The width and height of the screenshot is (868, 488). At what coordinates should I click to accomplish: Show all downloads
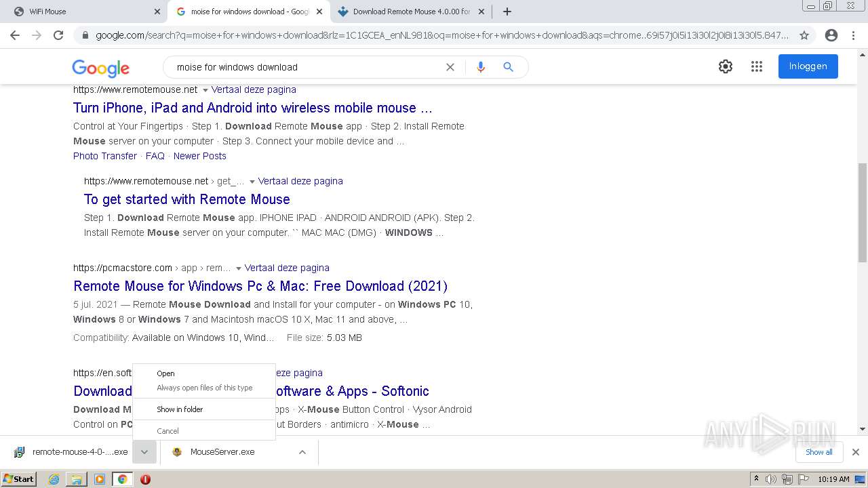818,452
